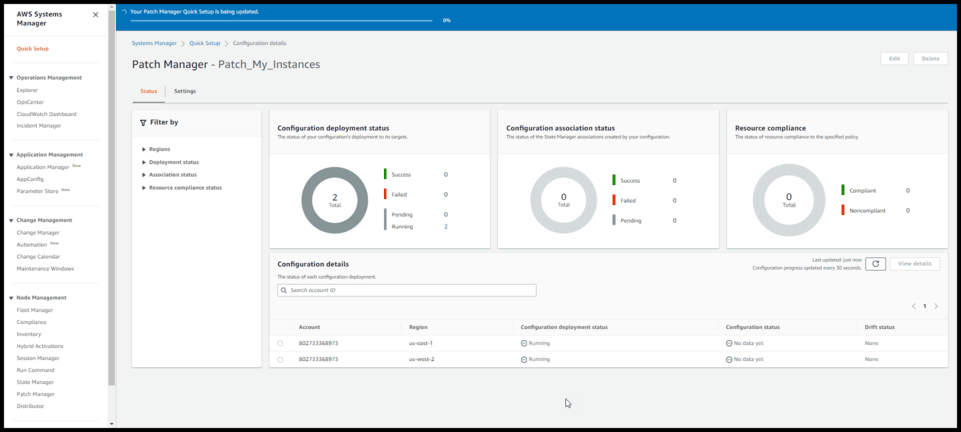961x432 pixels.
Task: Close the AWS Systems Manager sidebar
Action: coord(95,15)
